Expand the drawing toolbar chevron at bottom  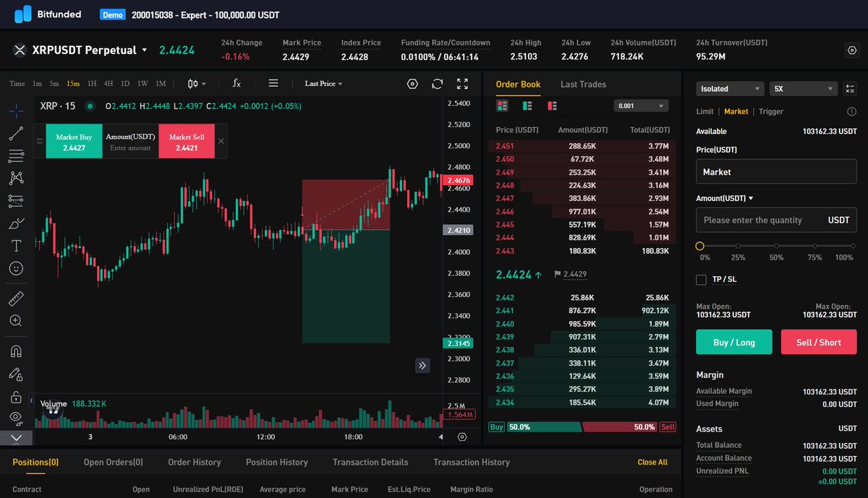(x=16, y=437)
